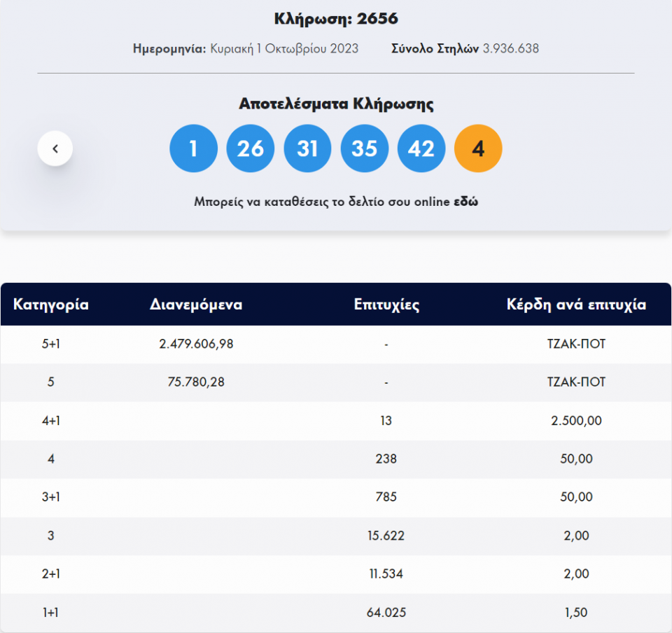
Task: Click the previous draw arrow button
Action: point(55,148)
